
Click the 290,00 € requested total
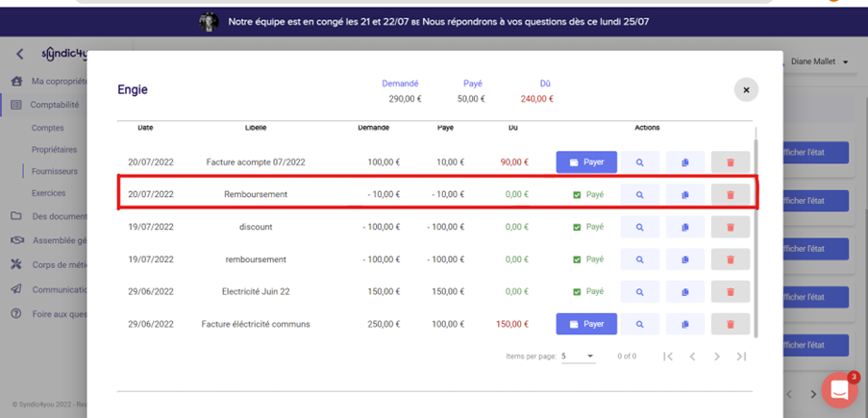(x=406, y=99)
